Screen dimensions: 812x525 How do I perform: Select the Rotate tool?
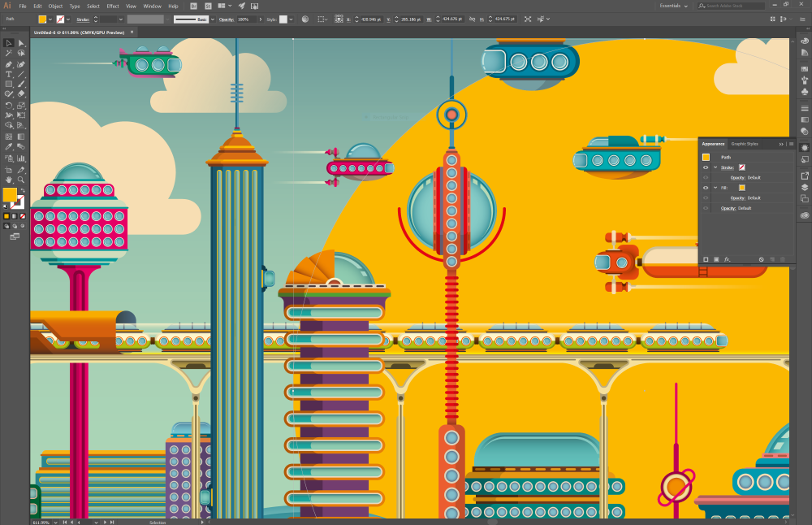point(8,105)
